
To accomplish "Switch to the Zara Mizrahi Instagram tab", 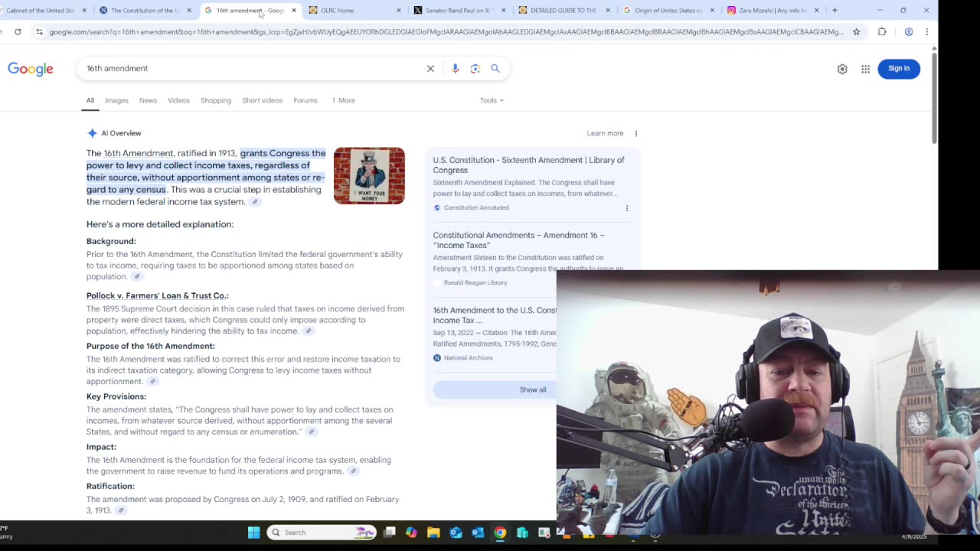I will (772, 10).
